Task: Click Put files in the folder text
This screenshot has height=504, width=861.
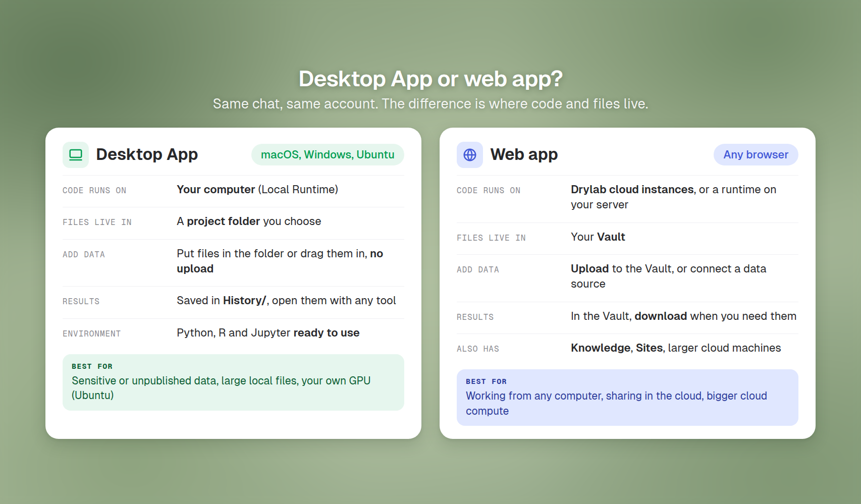Action: (280, 261)
